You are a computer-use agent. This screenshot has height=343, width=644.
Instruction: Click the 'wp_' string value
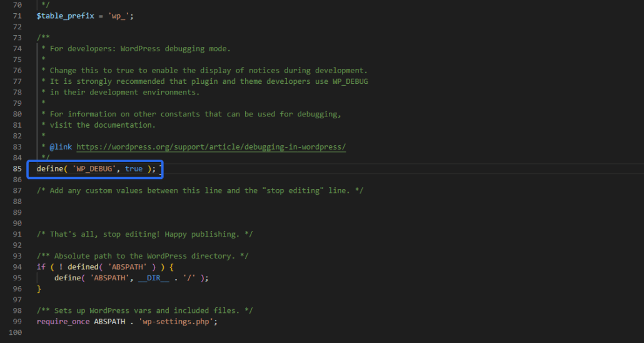pos(119,16)
